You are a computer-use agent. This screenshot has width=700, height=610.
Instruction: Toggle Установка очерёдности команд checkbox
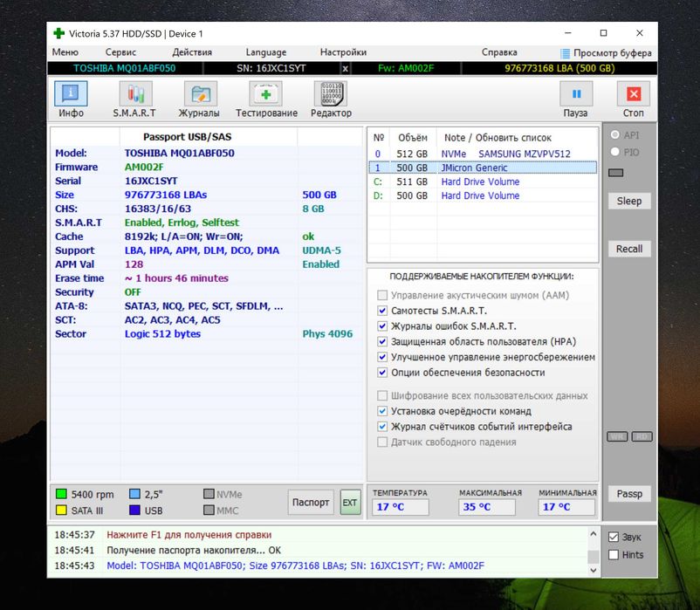[x=382, y=411]
